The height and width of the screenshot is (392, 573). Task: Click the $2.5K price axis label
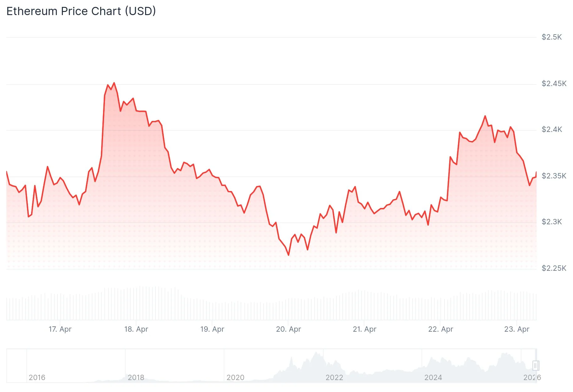552,37
